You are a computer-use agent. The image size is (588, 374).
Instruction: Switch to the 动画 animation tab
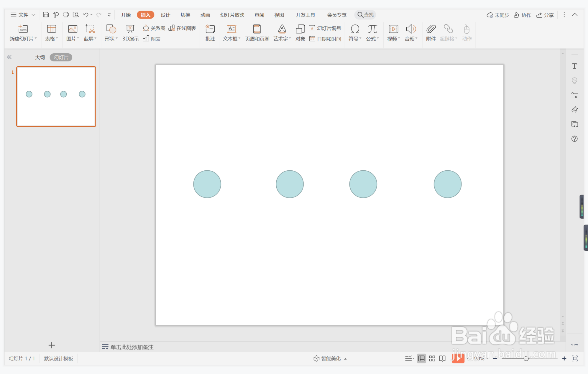(x=205, y=15)
